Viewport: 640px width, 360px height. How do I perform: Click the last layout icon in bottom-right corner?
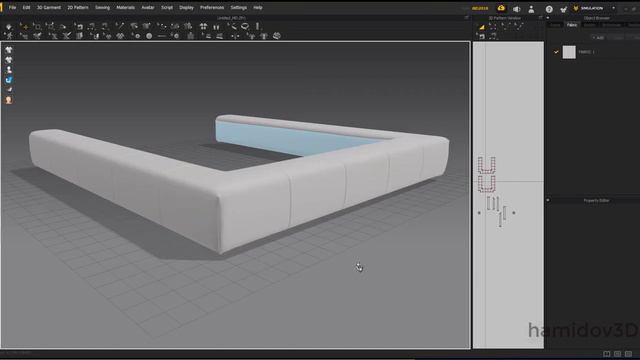pos(628,354)
